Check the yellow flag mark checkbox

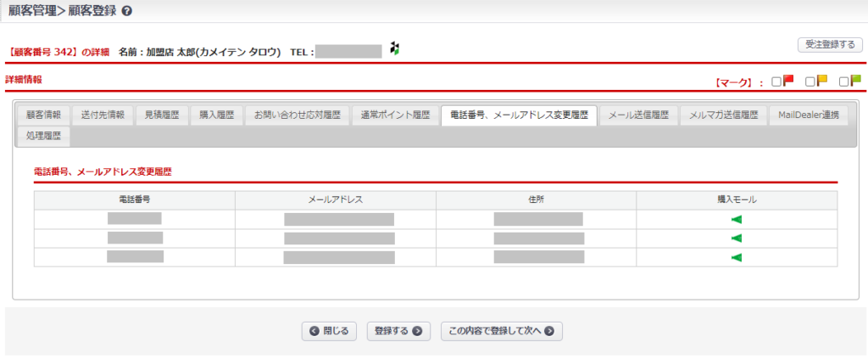[x=810, y=81]
